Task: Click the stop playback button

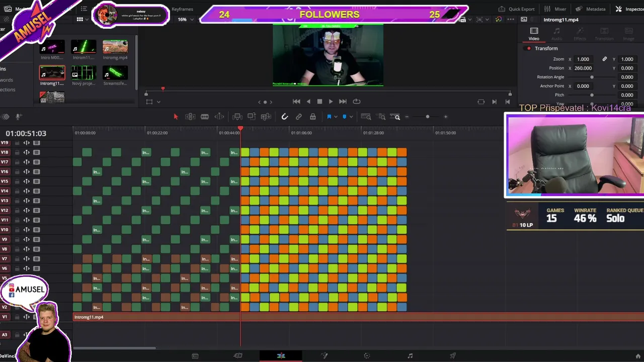Action: pyautogui.click(x=319, y=102)
